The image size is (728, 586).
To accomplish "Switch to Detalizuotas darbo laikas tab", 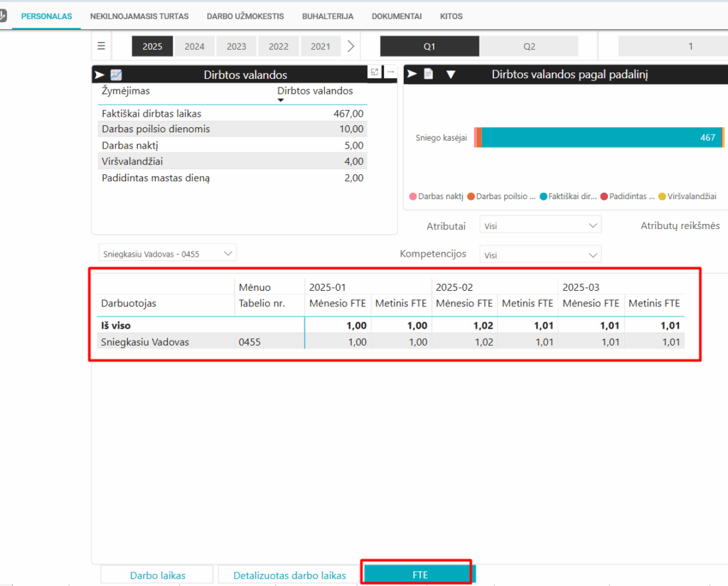I will (x=290, y=575).
